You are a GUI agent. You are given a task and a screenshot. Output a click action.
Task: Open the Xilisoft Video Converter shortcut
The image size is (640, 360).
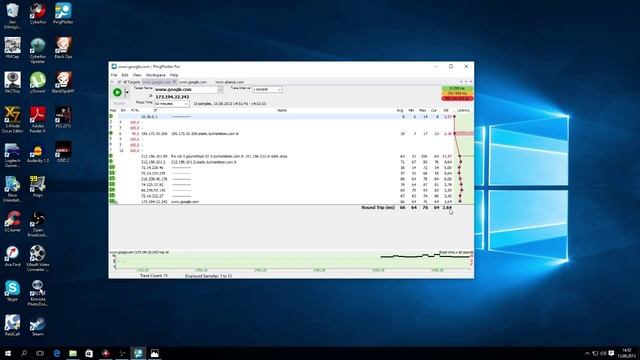[38, 259]
